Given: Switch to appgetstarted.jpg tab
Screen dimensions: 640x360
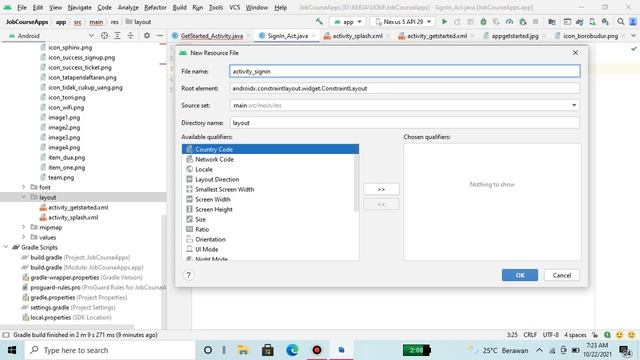Looking at the screenshot, I should (515, 36).
